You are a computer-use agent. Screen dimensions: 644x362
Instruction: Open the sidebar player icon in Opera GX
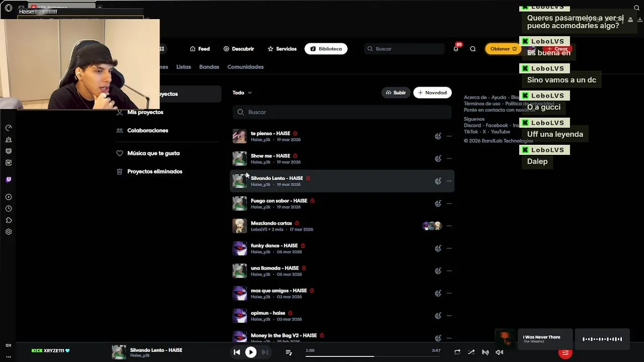pos(9,197)
